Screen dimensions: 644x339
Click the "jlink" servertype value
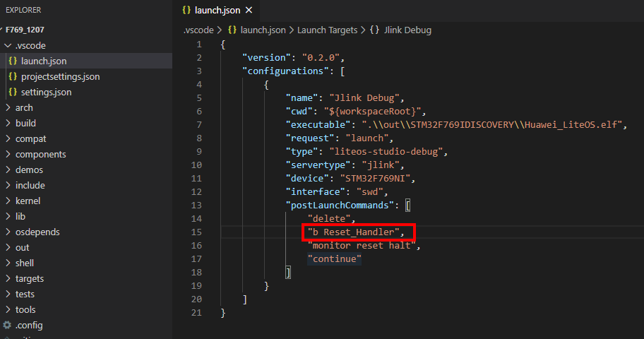[x=381, y=165]
